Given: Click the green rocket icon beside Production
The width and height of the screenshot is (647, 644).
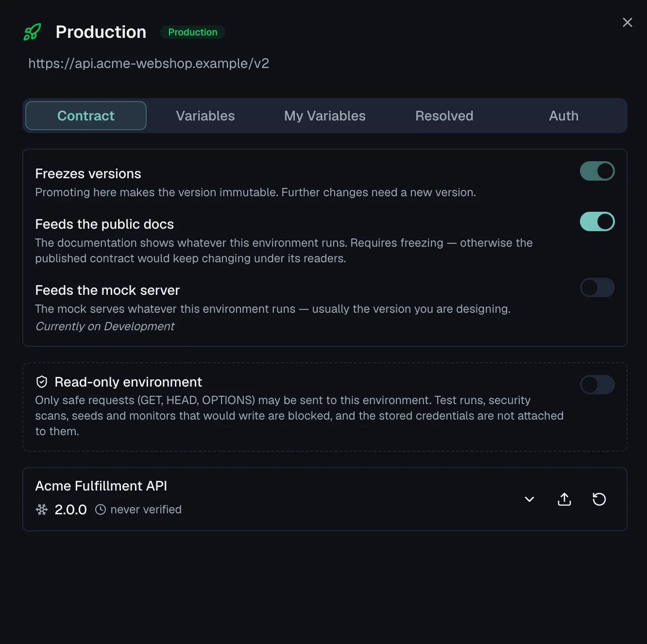Looking at the screenshot, I should (x=32, y=32).
